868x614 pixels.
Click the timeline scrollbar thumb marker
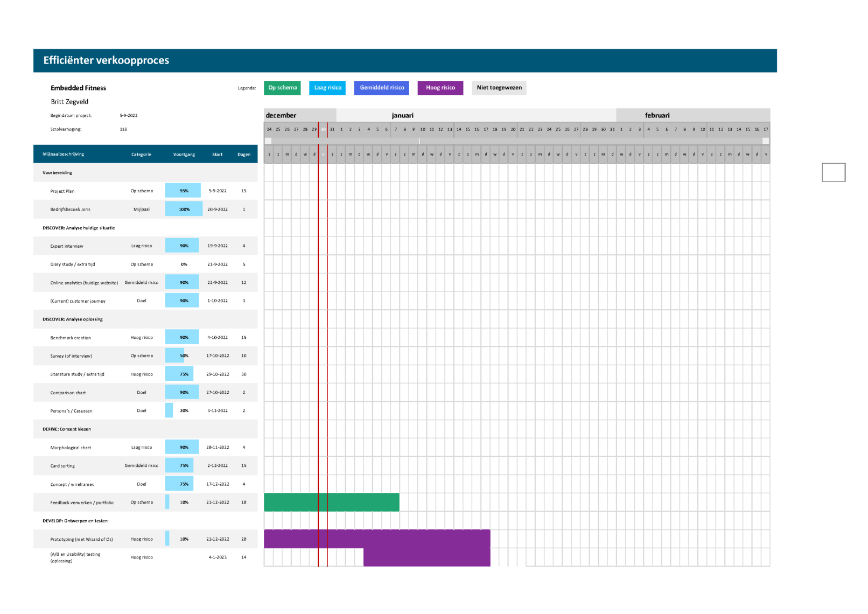point(419,141)
